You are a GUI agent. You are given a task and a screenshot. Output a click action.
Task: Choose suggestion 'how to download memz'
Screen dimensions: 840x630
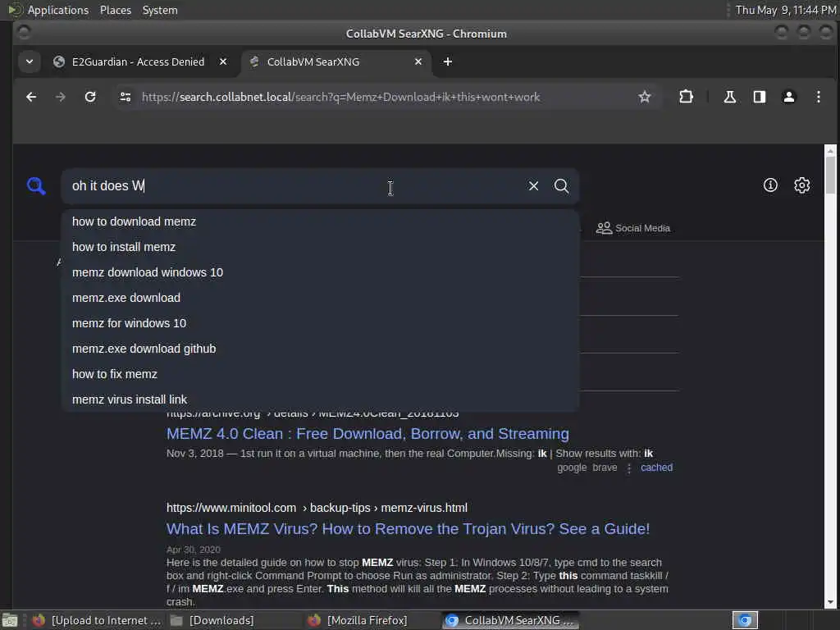point(321,221)
